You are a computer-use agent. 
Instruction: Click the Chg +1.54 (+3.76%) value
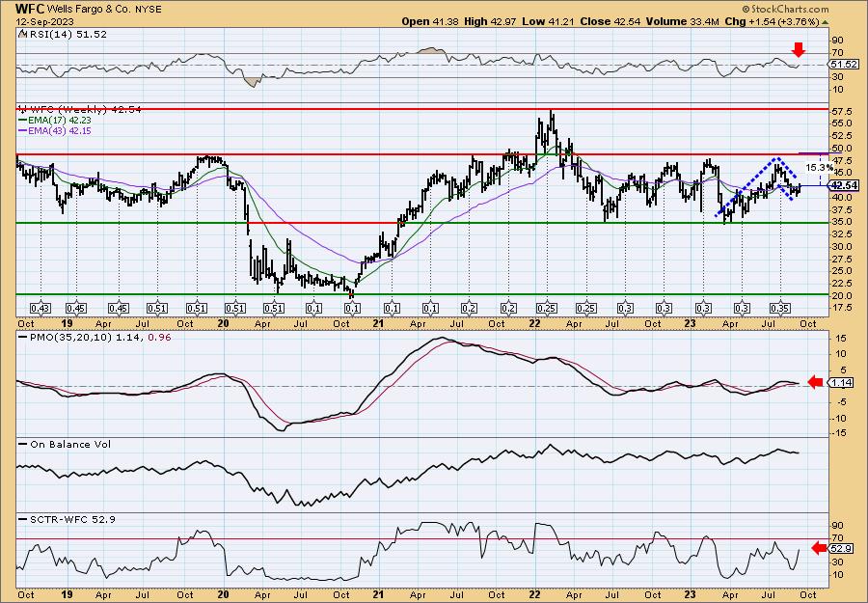[x=772, y=21]
